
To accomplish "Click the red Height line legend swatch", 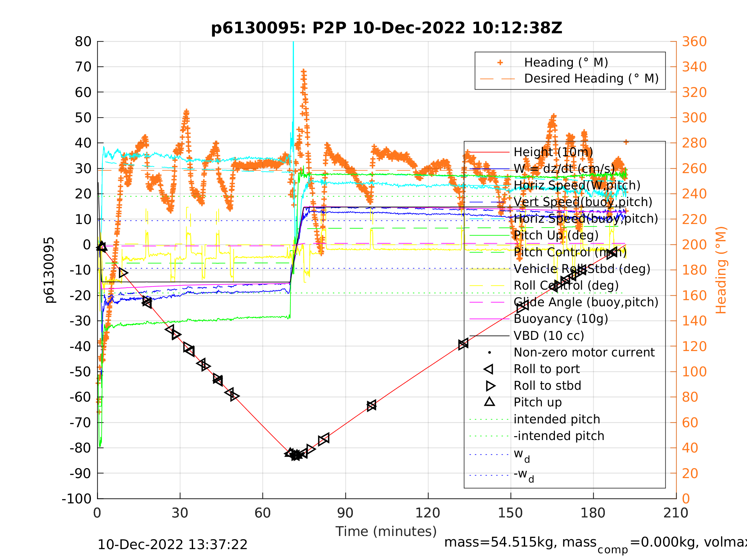I will tap(489, 152).
